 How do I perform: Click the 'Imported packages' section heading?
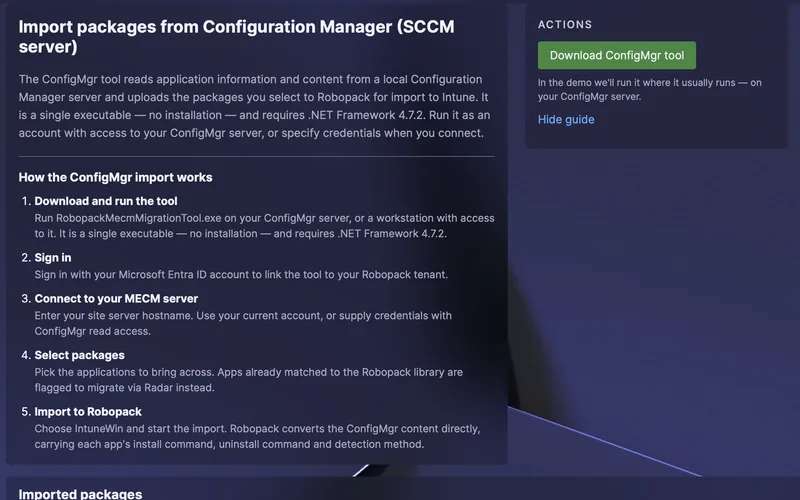coord(80,494)
